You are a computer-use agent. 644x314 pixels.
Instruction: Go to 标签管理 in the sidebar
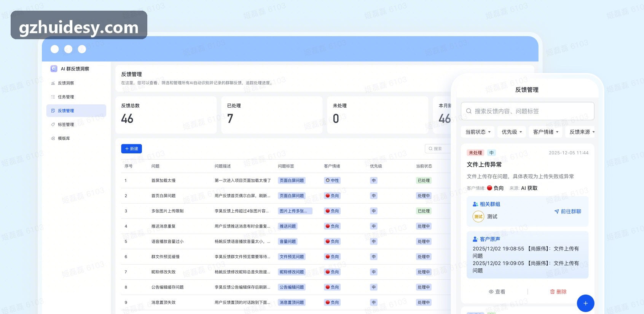tap(66, 124)
